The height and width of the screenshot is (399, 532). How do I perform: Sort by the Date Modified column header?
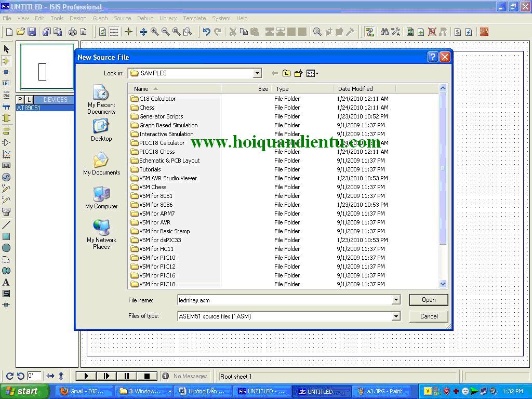(x=364, y=89)
